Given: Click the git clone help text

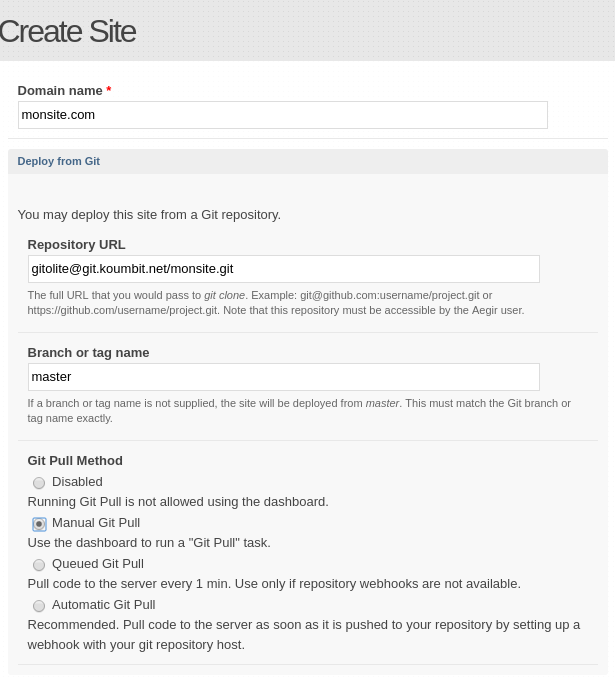Looking at the screenshot, I should coord(275,303).
